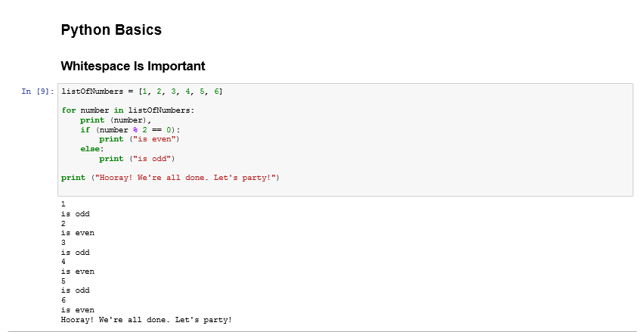
Task: Click the output line showing number 2
Action: pyautogui.click(x=63, y=223)
